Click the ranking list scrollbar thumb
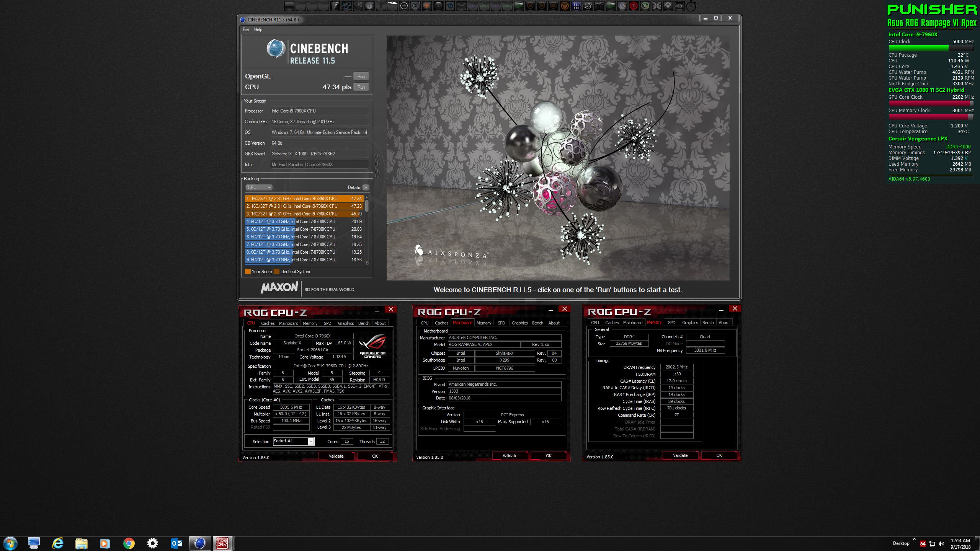 [x=367, y=205]
